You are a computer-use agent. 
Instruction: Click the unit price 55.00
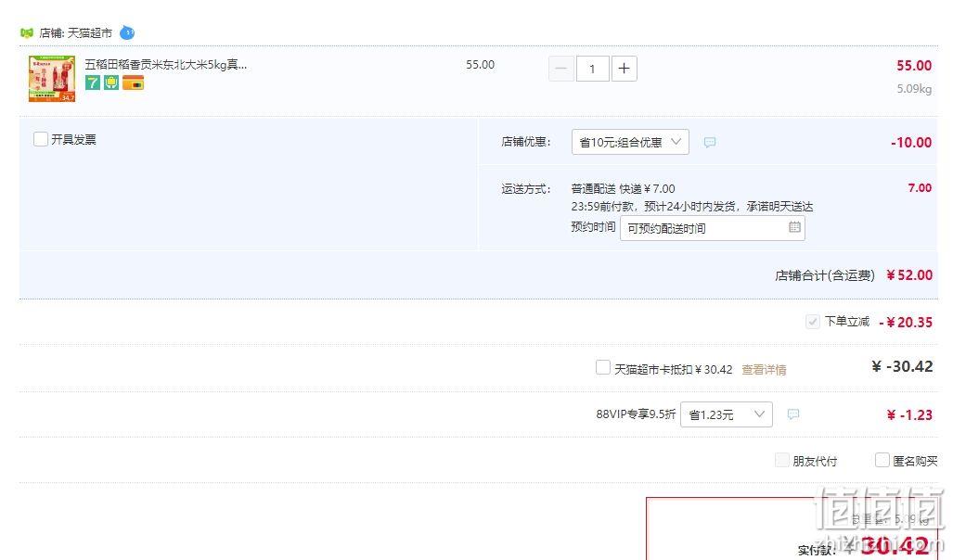[480, 64]
